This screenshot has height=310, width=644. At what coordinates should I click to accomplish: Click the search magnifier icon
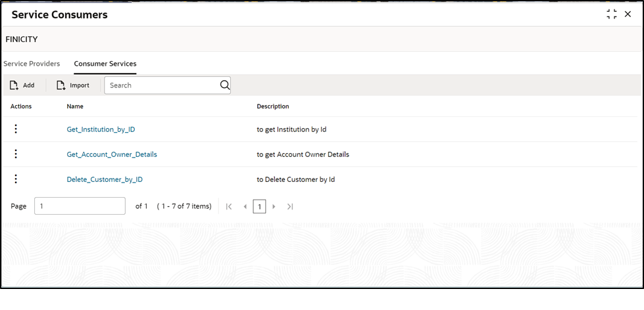pos(225,85)
